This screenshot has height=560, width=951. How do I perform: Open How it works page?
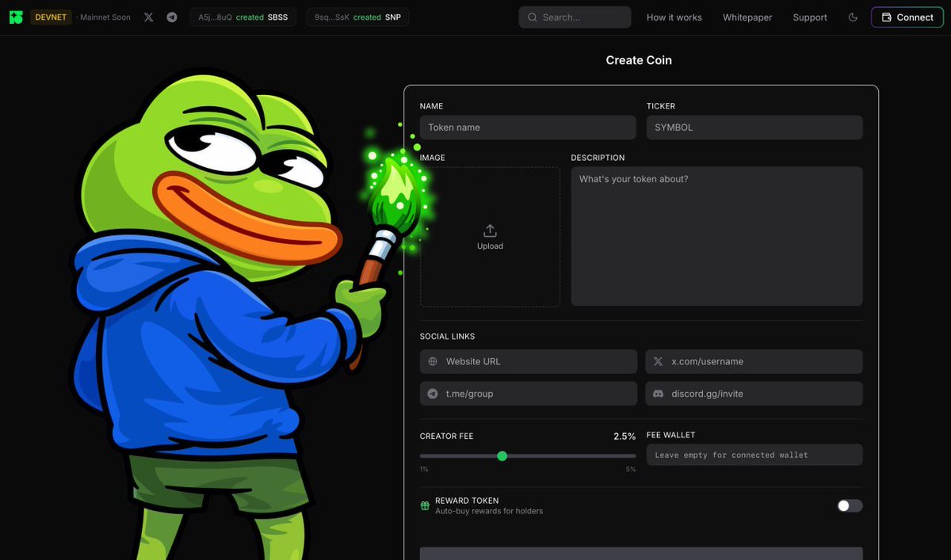coord(674,17)
